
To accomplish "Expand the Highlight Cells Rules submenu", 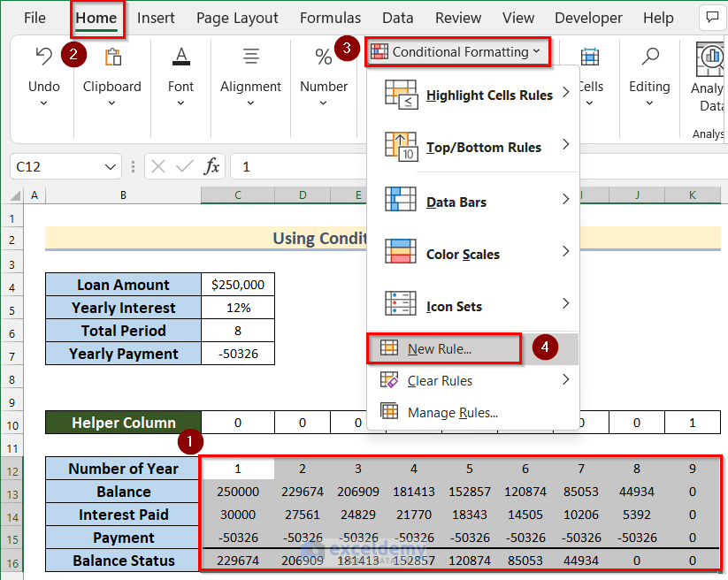I will click(489, 95).
